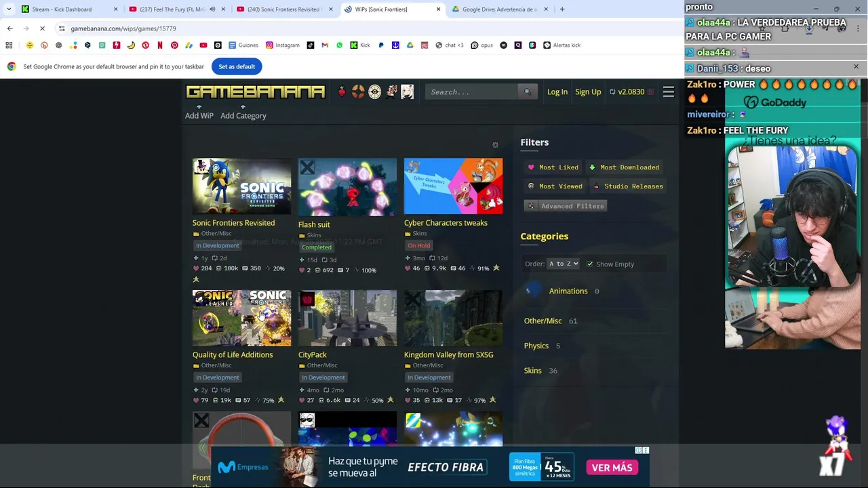Click the VER MÁS ad button

[612, 468]
